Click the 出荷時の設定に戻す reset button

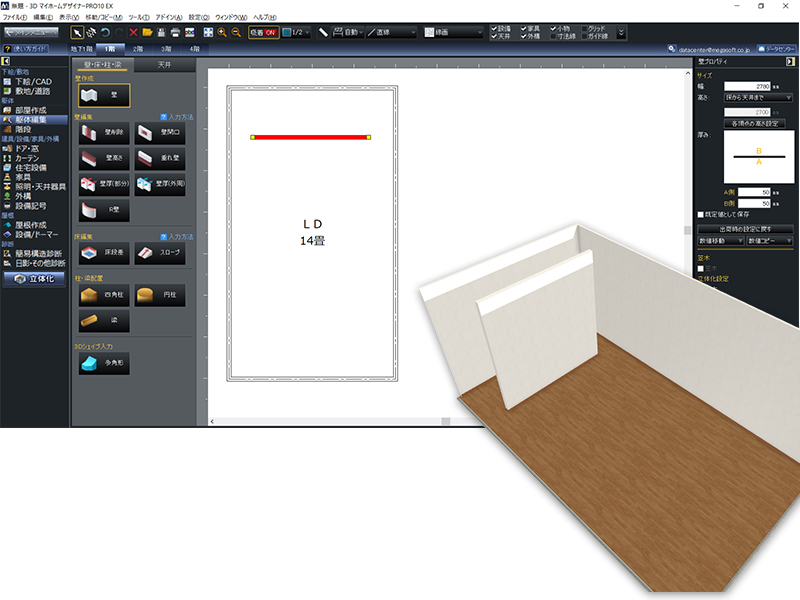tap(745, 229)
